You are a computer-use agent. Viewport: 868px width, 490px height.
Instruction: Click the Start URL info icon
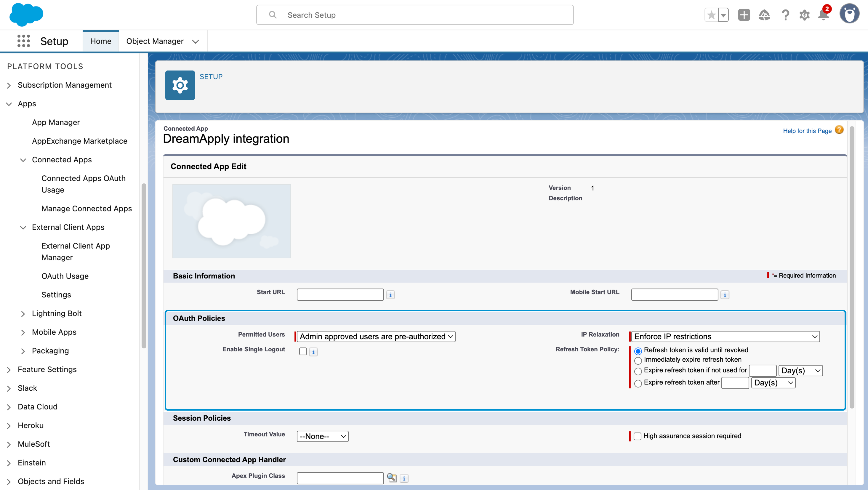tap(390, 294)
